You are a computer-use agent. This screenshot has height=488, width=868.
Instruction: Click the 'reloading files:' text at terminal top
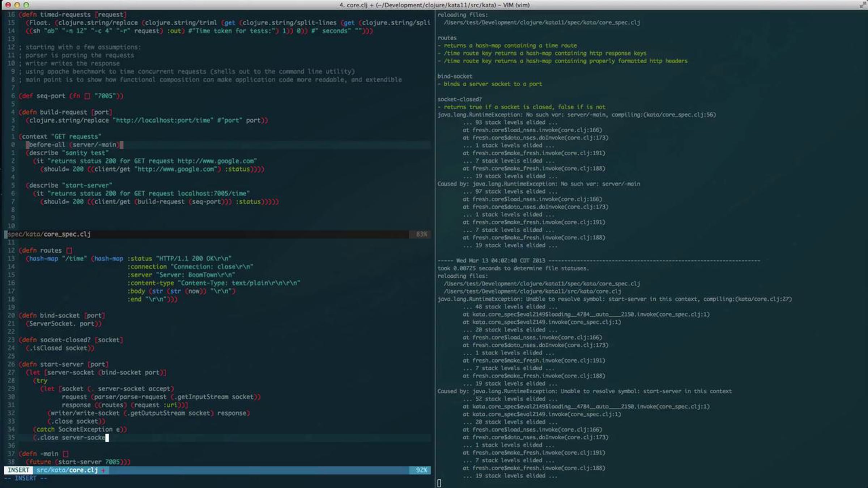[463, 15]
